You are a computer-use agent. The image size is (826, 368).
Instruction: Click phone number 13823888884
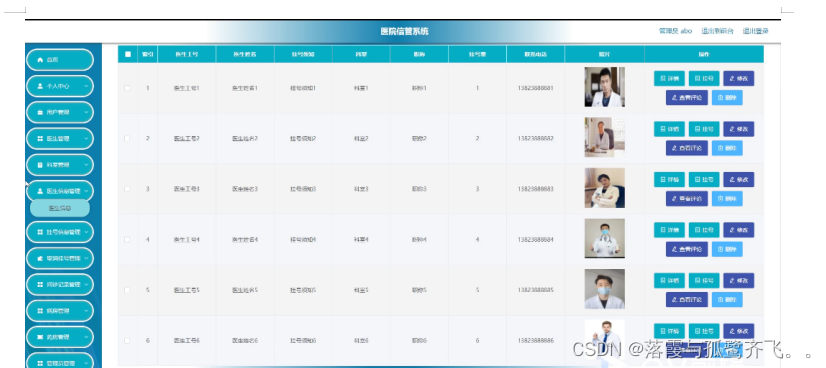(x=536, y=240)
